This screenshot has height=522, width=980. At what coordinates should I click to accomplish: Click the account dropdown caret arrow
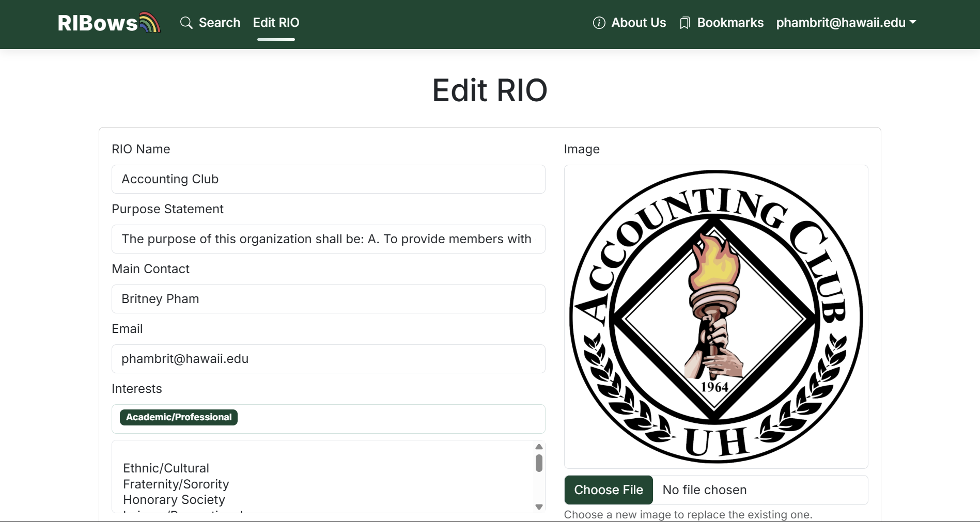pyautogui.click(x=913, y=22)
